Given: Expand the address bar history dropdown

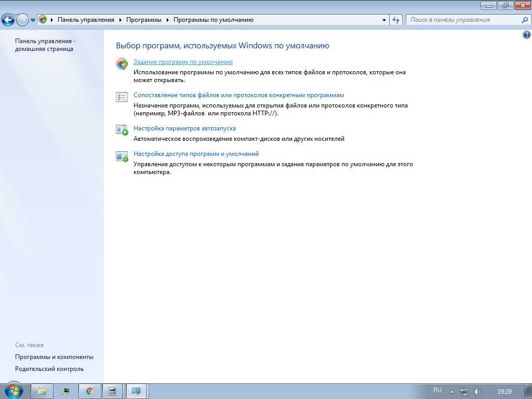Looking at the screenshot, I should coord(384,20).
